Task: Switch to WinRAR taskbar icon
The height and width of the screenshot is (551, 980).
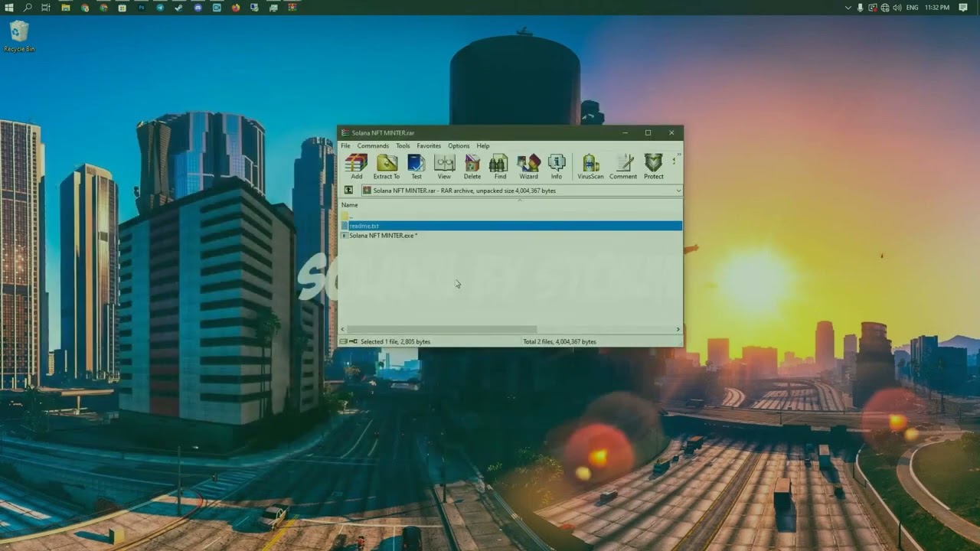Action: tap(292, 8)
